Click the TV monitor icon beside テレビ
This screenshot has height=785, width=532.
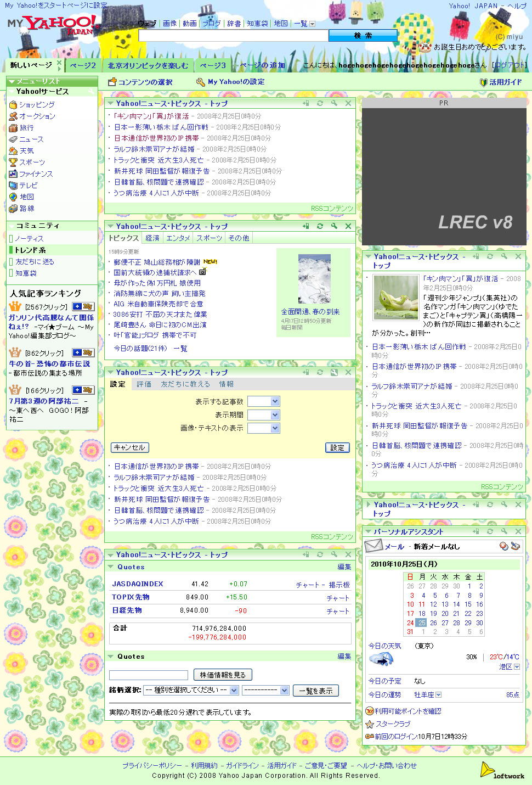tap(13, 185)
